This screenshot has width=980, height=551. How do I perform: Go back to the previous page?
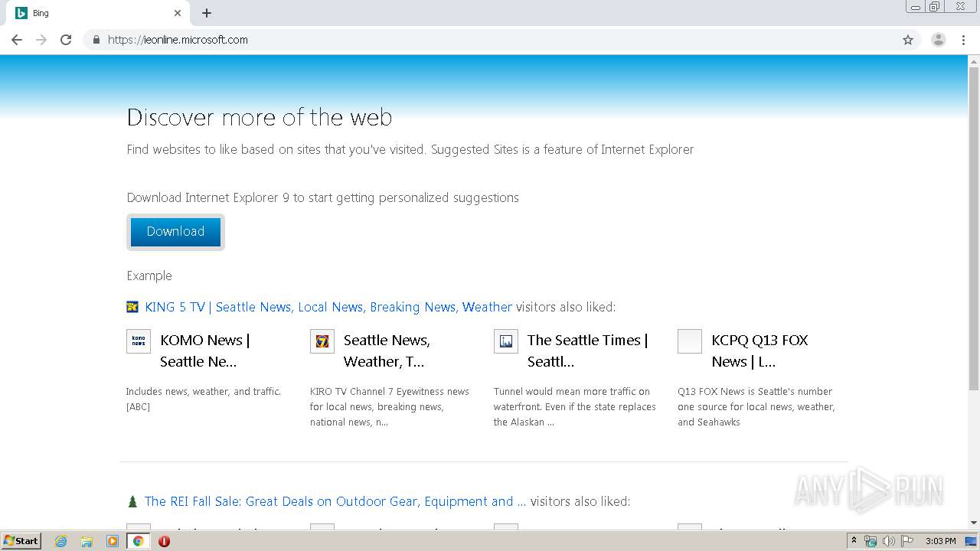point(17,40)
